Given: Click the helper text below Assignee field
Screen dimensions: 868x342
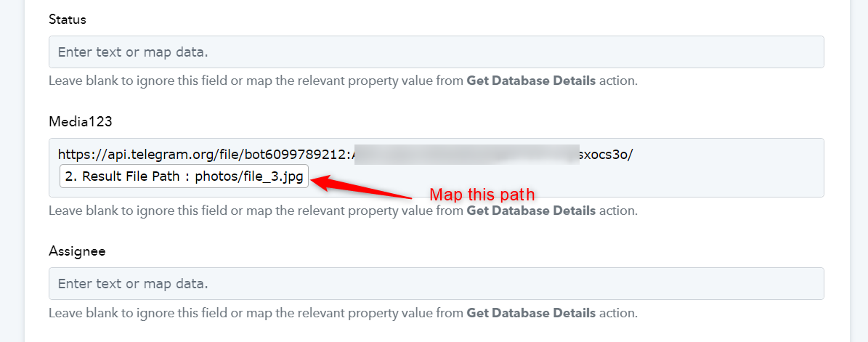Looking at the screenshot, I should [344, 313].
